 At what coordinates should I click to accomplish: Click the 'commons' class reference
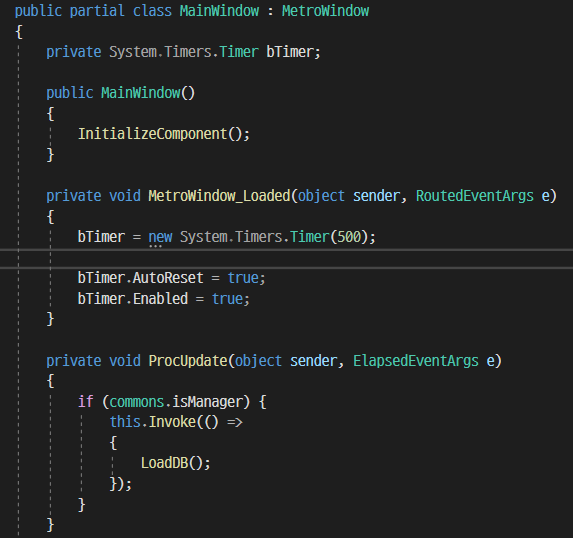(137, 402)
